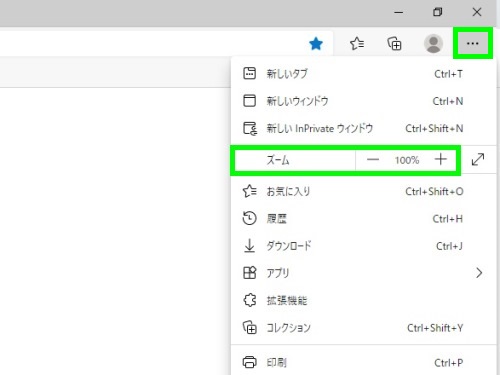Minimize the browser window

pos(399,12)
